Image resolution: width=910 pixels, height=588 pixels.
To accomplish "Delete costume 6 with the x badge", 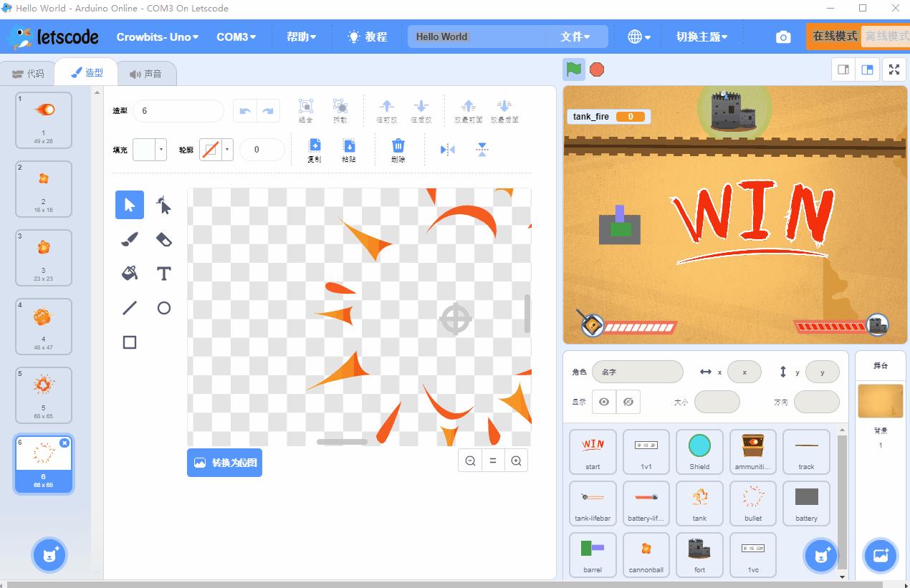I will click(x=64, y=443).
